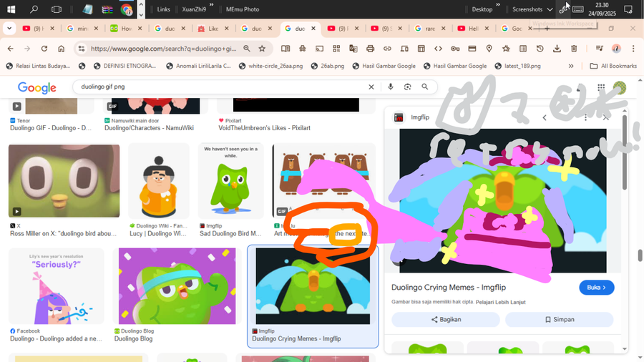Image resolution: width=644 pixels, height=362 pixels.
Task: Open Windows Start menu
Action: (11, 9)
